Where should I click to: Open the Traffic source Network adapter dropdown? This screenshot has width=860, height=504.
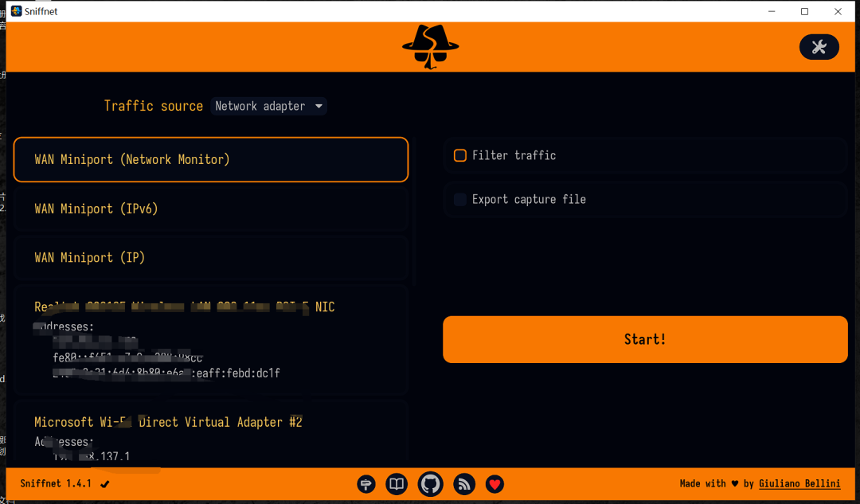(x=269, y=106)
